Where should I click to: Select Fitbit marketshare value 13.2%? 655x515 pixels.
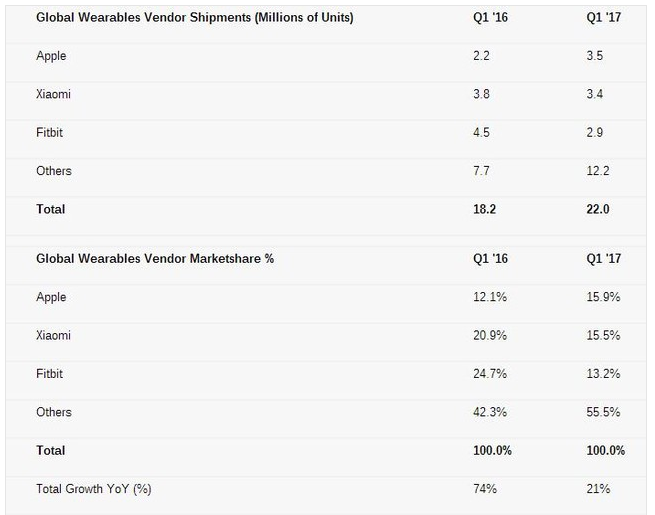pyautogui.click(x=603, y=373)
